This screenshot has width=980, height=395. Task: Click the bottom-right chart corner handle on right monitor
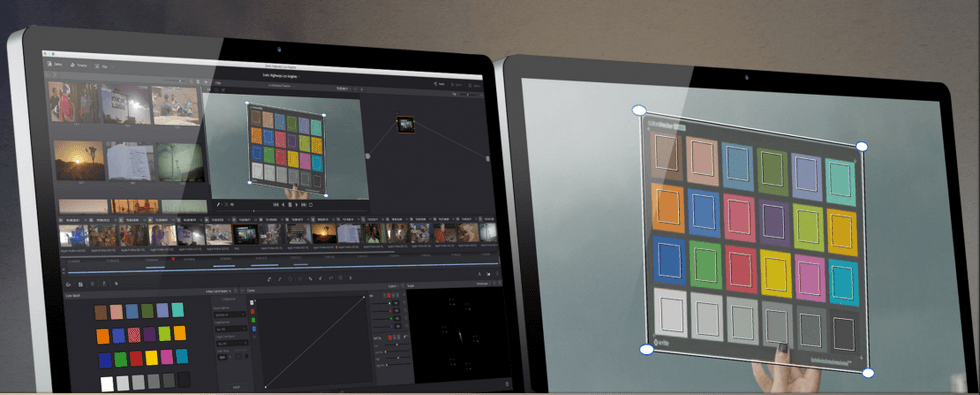point(868,373)
